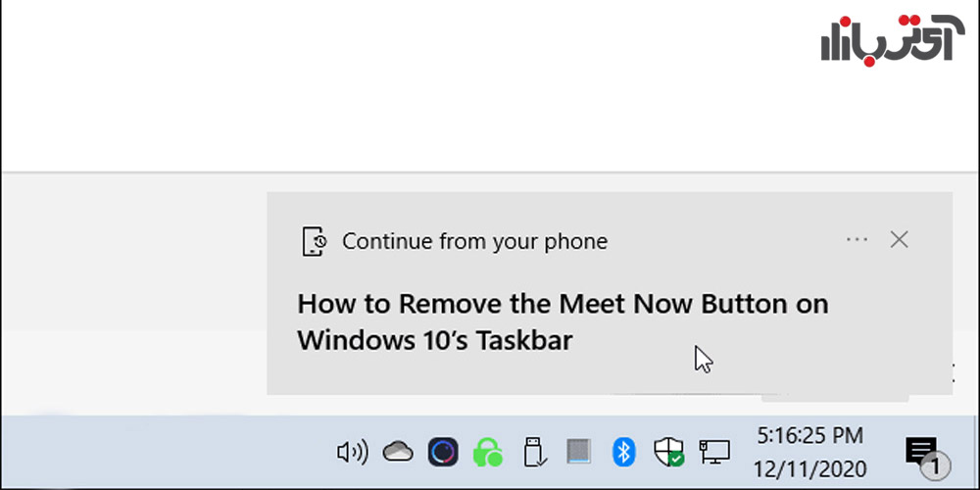
Task: Click the phone icon in the notification header
Action: pos(315,241)
